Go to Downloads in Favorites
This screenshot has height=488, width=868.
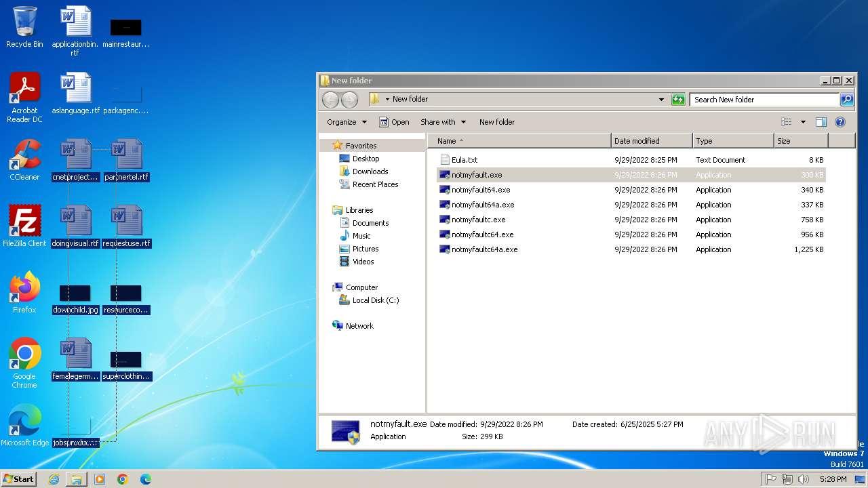coord(370,171)
